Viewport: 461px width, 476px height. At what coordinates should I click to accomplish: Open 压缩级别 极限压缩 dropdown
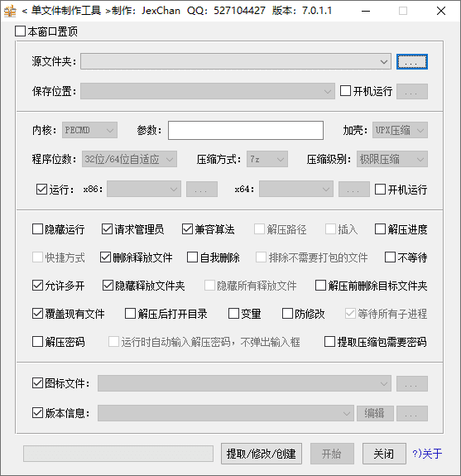pos(392,159)
